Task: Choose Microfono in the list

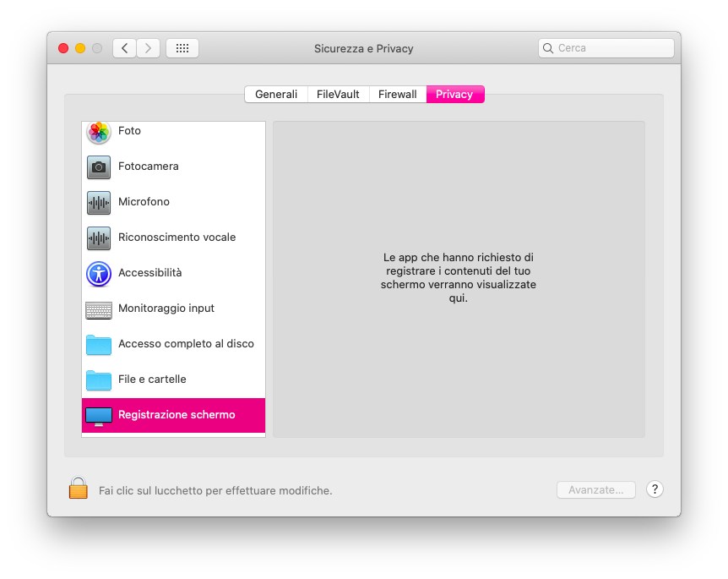Action: coord(174,203)
